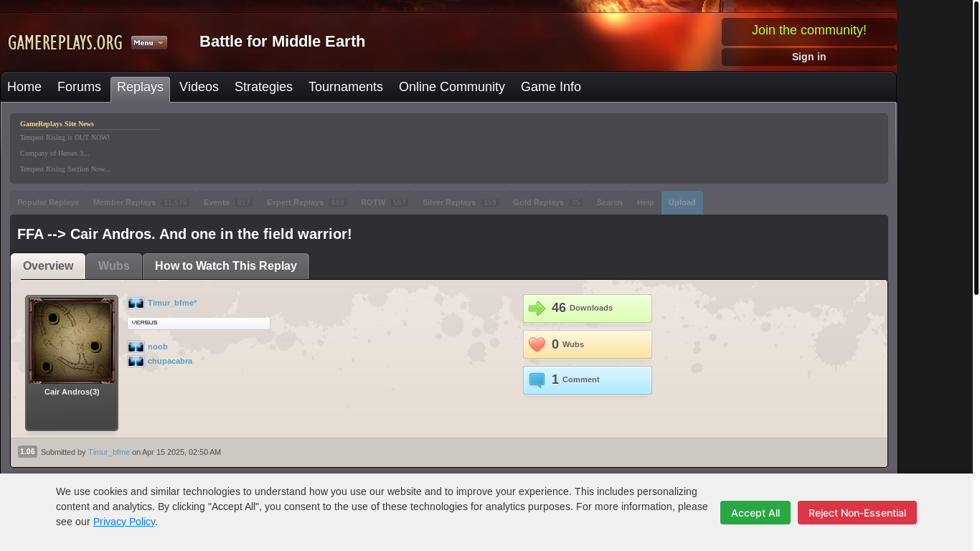Open Expert Replays tab
Screen dimensions: 980x551
306,203
